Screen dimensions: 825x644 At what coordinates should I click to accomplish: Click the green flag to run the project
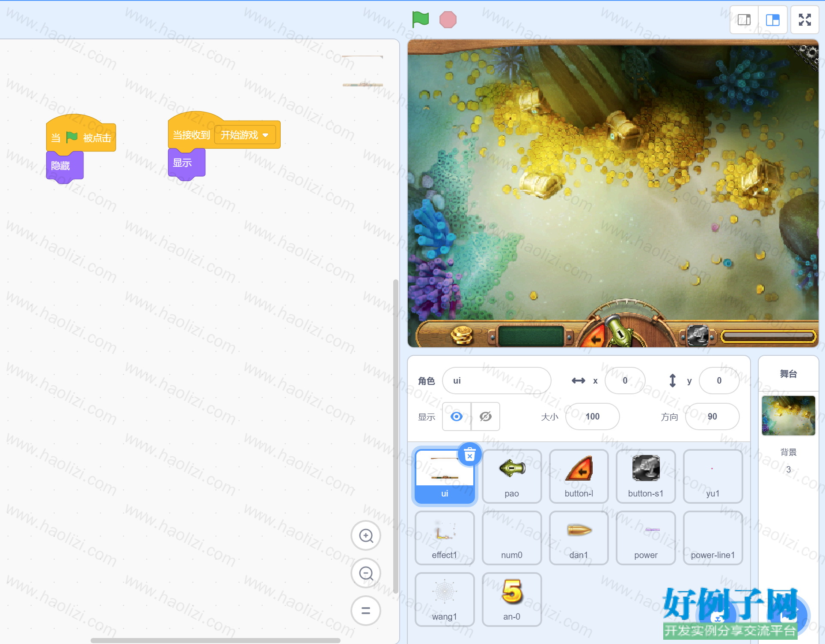[x=420, y=19]
